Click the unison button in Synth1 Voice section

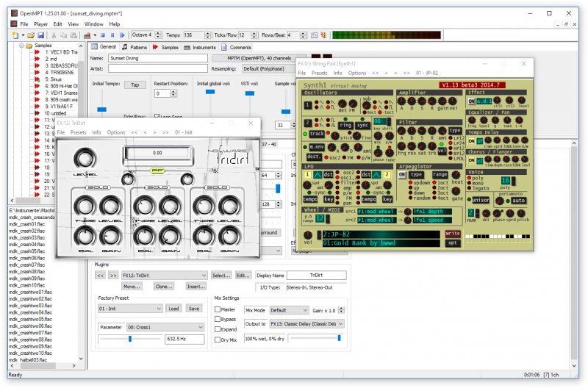481,200
